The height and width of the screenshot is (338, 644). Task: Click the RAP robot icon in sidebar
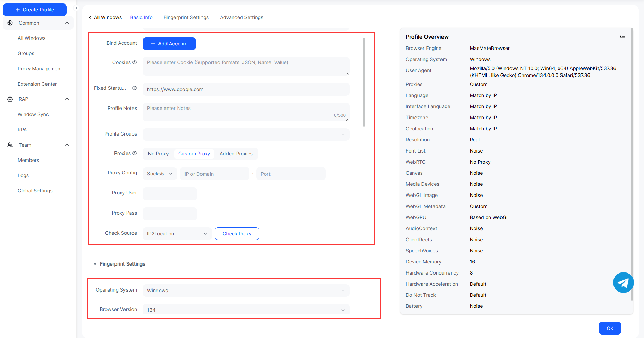pyautogui.click(x=10, y=99)
